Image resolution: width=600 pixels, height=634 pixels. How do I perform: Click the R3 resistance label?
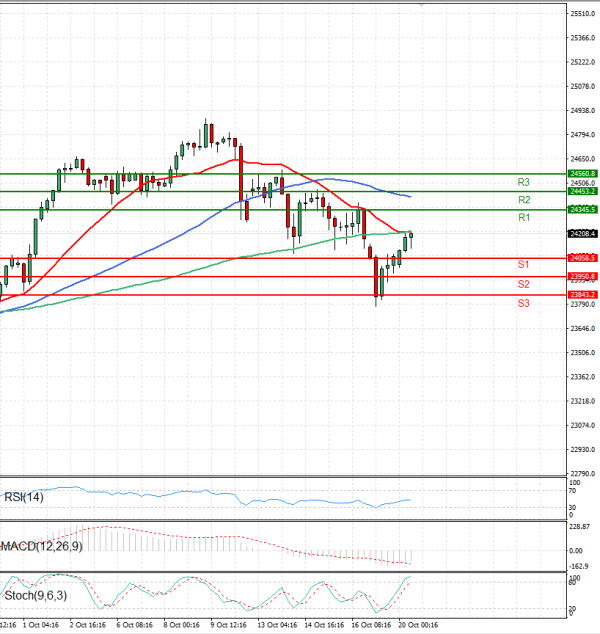(523, 182)
